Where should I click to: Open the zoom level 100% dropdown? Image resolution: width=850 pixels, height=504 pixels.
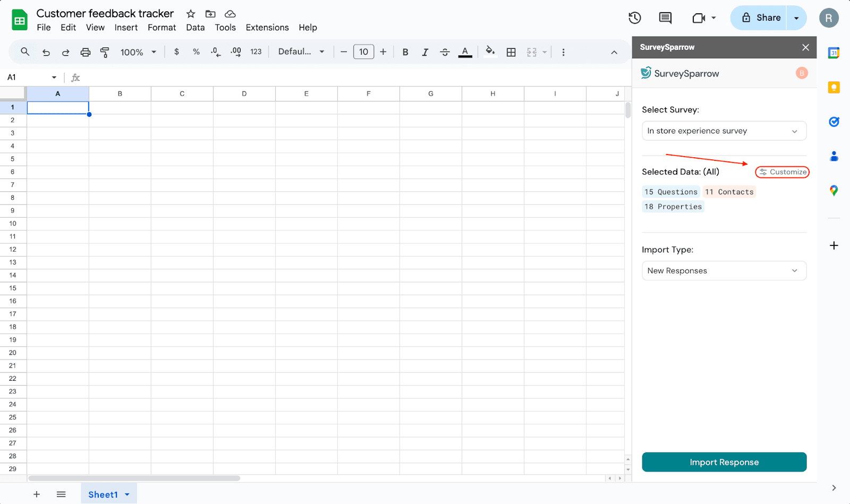138,52
